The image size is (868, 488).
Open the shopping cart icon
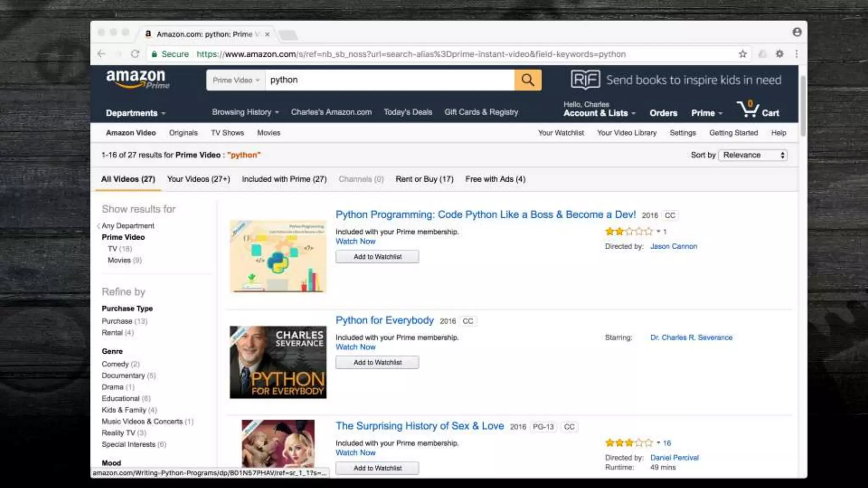(x=748, y=110)
